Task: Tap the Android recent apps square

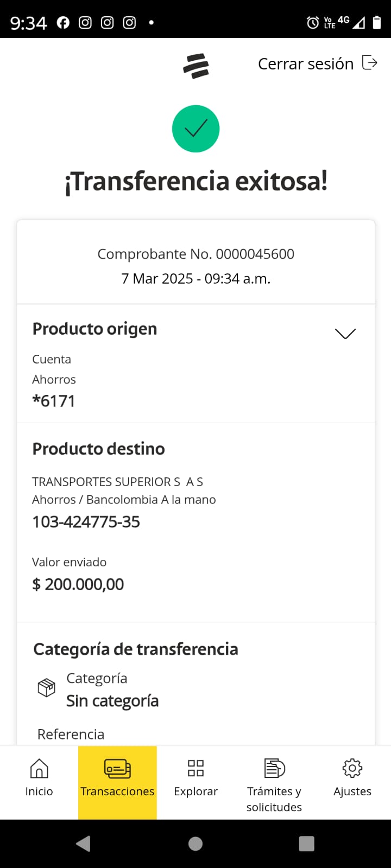Action: click(306, 844)
